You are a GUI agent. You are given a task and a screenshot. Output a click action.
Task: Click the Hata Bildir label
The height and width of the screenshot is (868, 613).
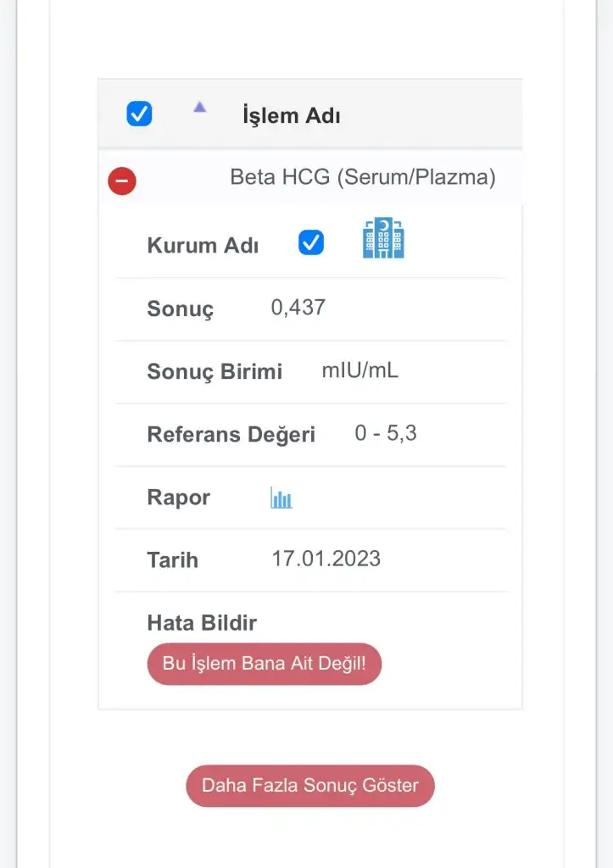[202, 623]
